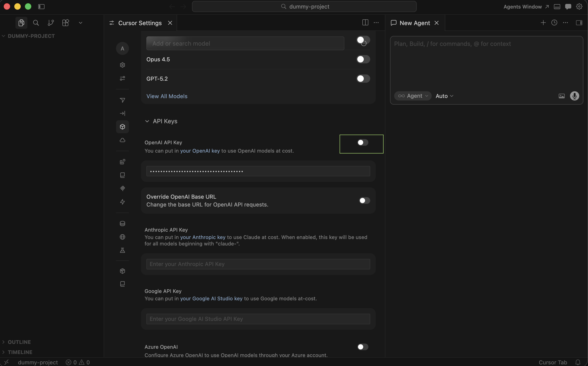
Task: Collapse the API Keys section
Action: click(161, 121)
